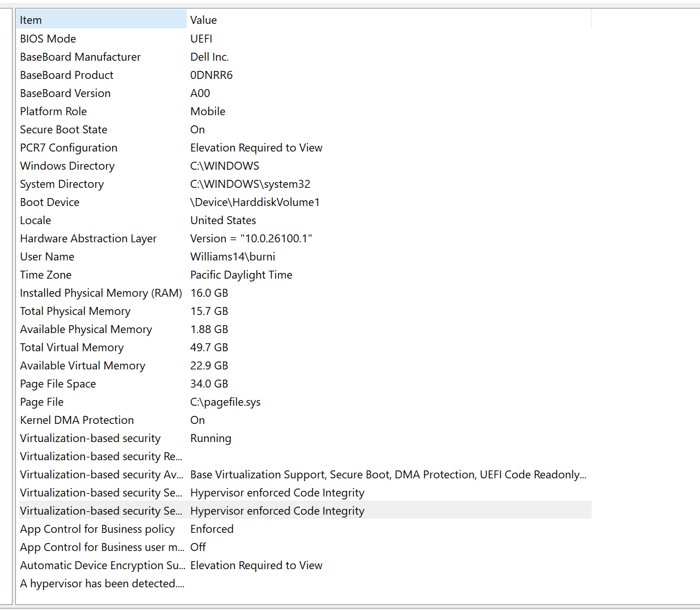The height and width of the screenshot is (610, 700).
Task: Select the Boot Device item
Action: click(49, 202)
